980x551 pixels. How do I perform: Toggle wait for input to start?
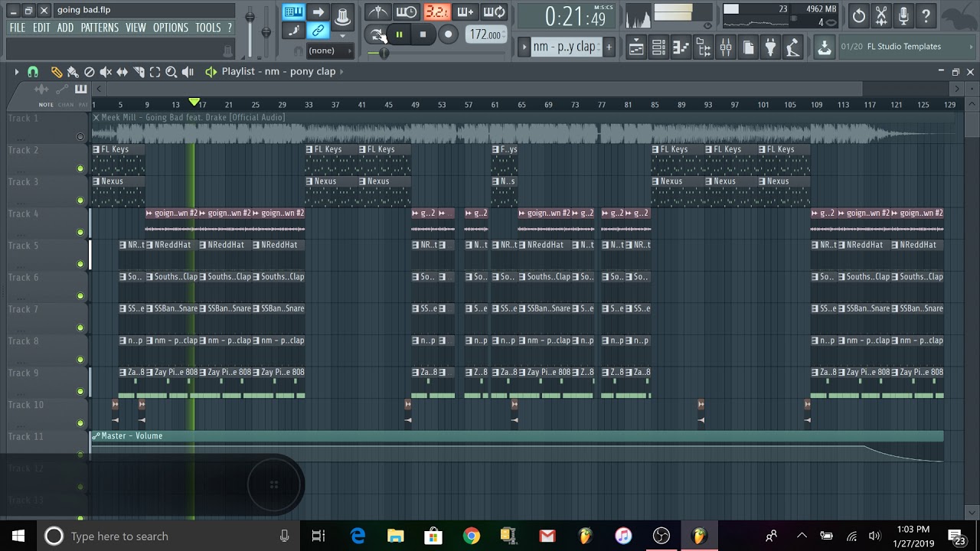coord(407,11)
